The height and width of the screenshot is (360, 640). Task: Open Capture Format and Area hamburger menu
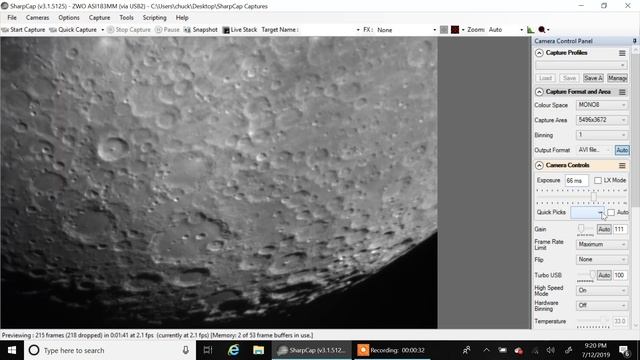coord(622,92)
